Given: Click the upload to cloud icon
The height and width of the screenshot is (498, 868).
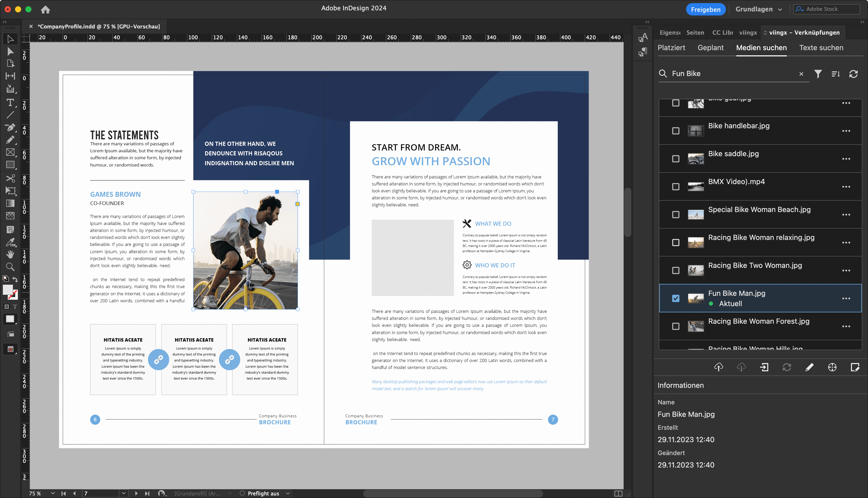Looking at the screenshot, I should point(718,367).
